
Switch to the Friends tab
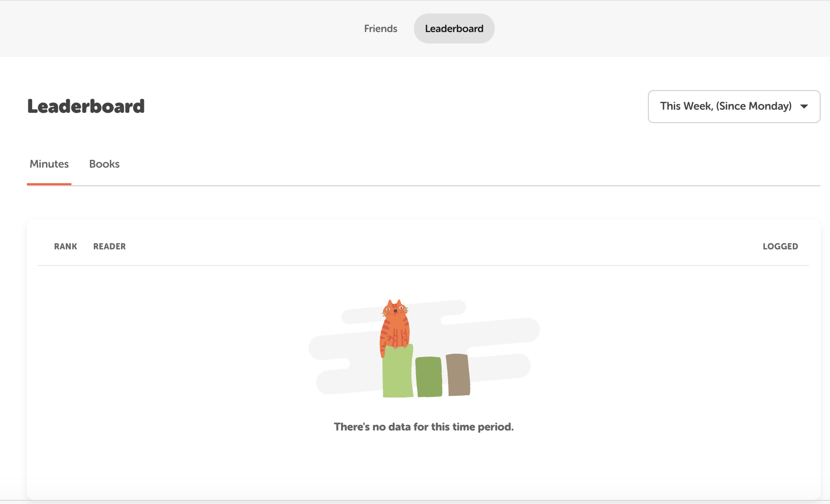(380, 28)
